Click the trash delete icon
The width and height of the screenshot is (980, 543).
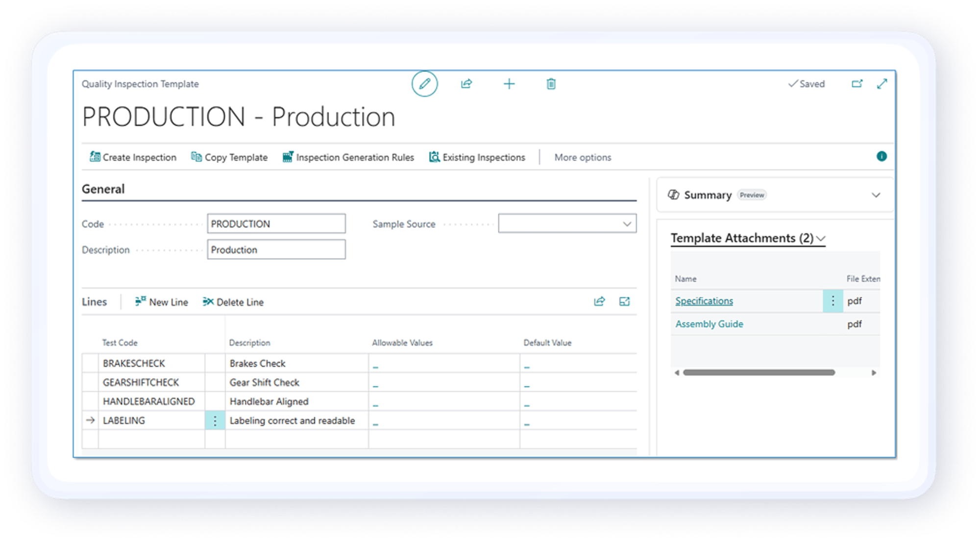click(x=551, y=84)
